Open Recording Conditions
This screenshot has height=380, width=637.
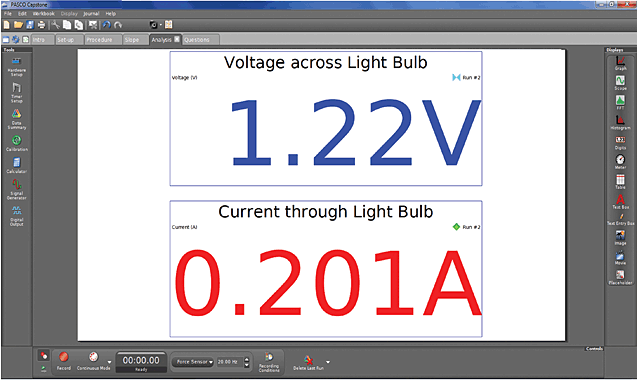tap(269, 362)
